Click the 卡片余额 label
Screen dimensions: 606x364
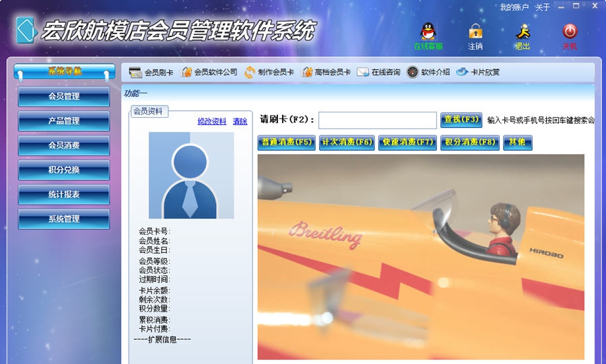(x=154, y=291)
